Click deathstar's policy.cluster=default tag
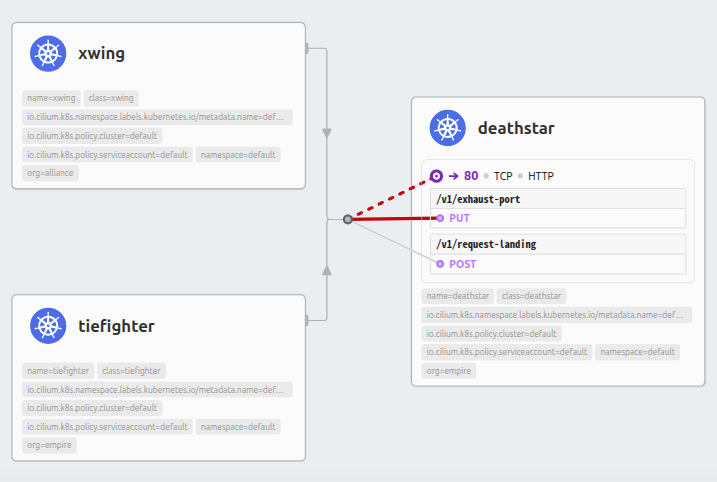The height and width of the screenshot is (482, 717). tap(492, 334)
